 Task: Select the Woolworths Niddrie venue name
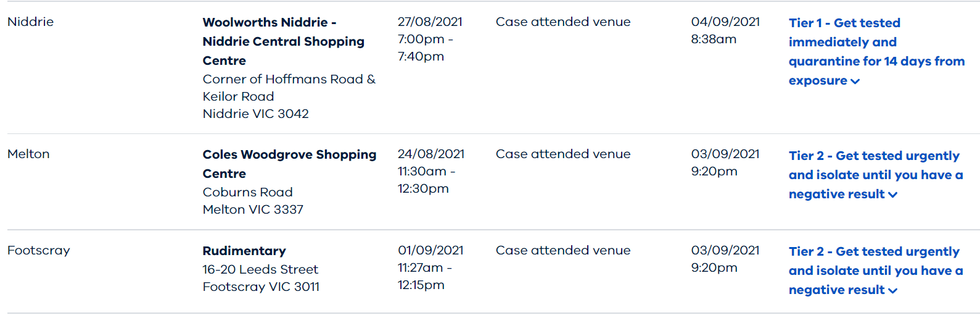coord(284,41)
